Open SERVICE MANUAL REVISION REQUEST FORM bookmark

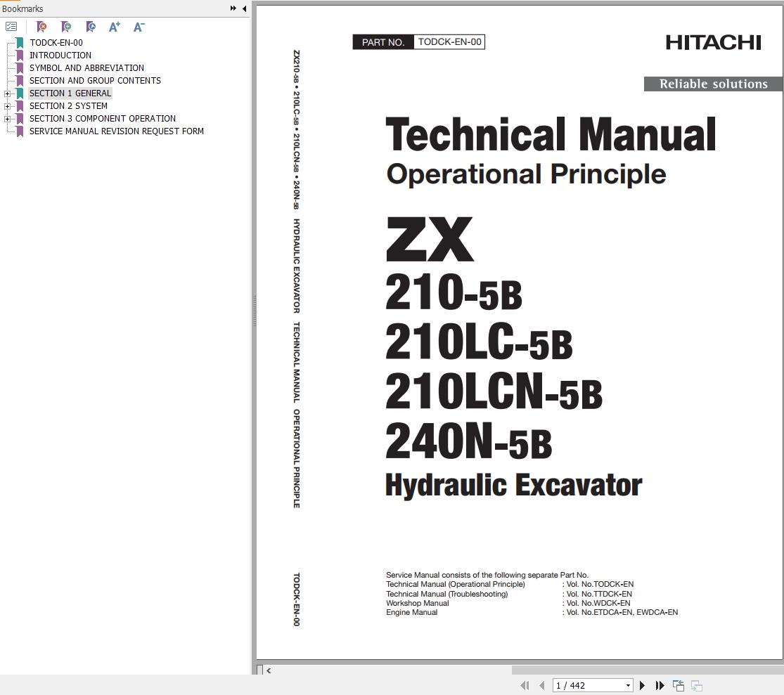point(117,131)
